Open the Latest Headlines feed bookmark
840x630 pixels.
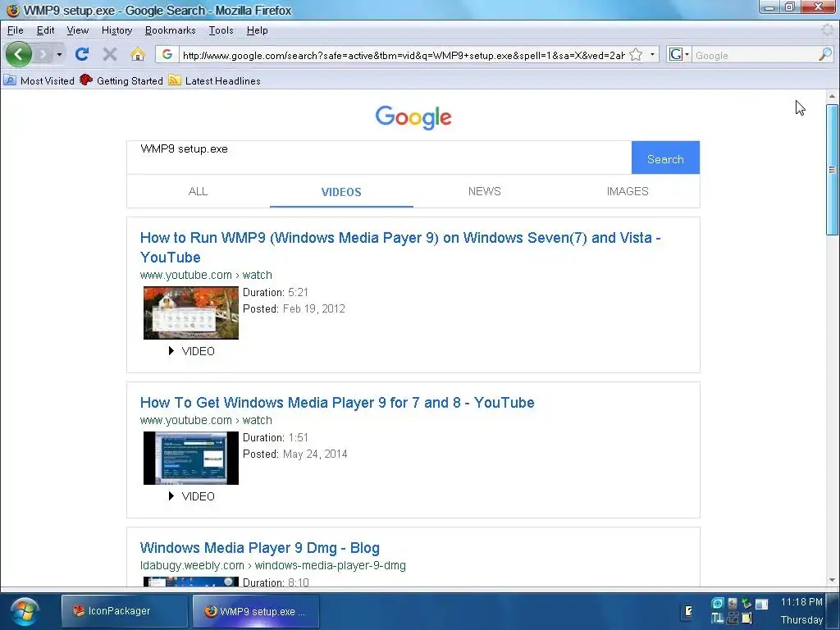(214, 81)
